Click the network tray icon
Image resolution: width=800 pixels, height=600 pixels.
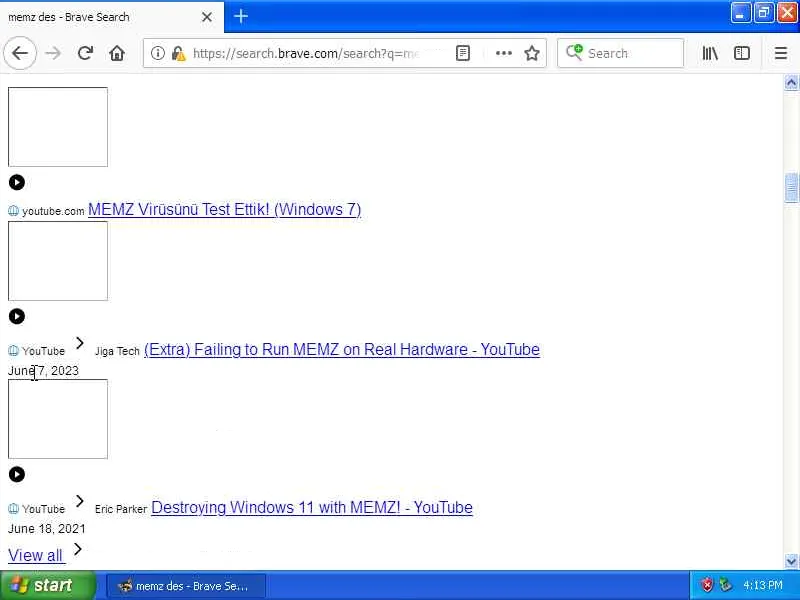click(725, 585)
